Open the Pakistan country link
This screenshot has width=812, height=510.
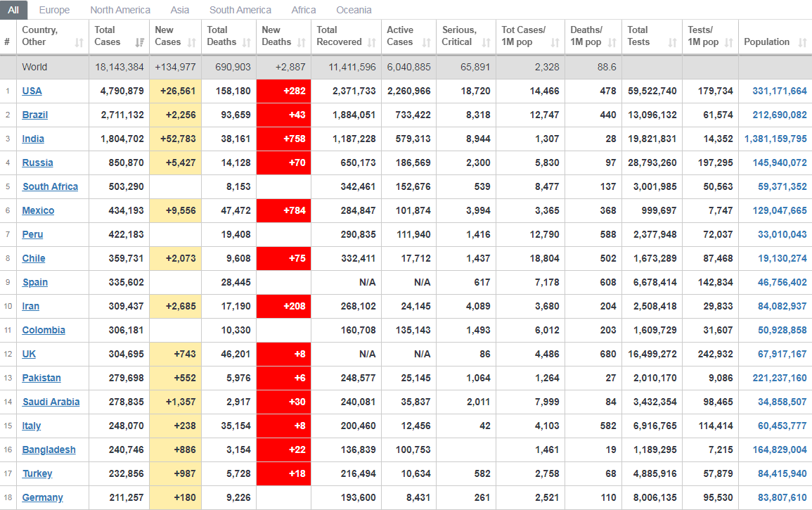[x=41, y=378]
